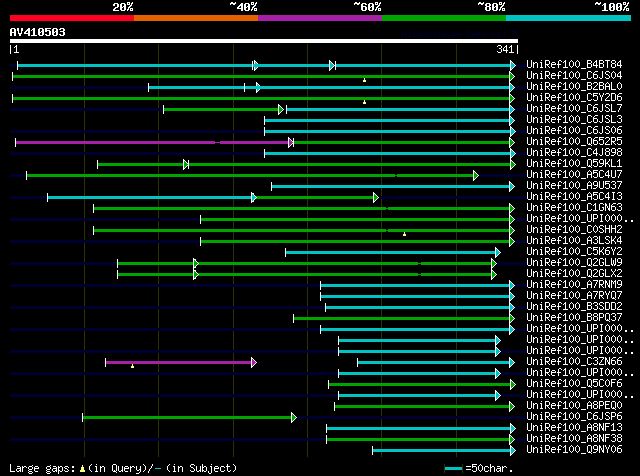
Task: Open hit UniRef100_B2BAL0
Action: [x=574, y=87]
